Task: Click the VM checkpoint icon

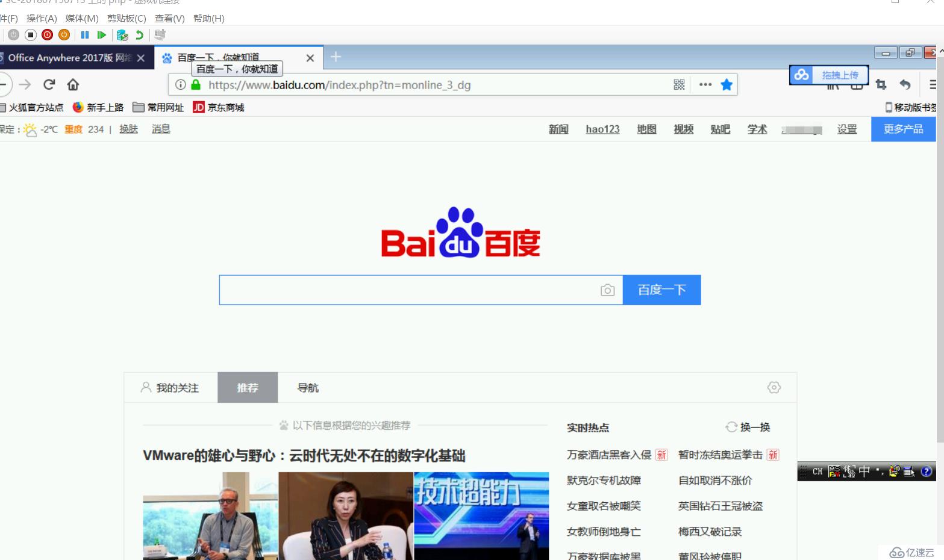Action: [122, 35]
